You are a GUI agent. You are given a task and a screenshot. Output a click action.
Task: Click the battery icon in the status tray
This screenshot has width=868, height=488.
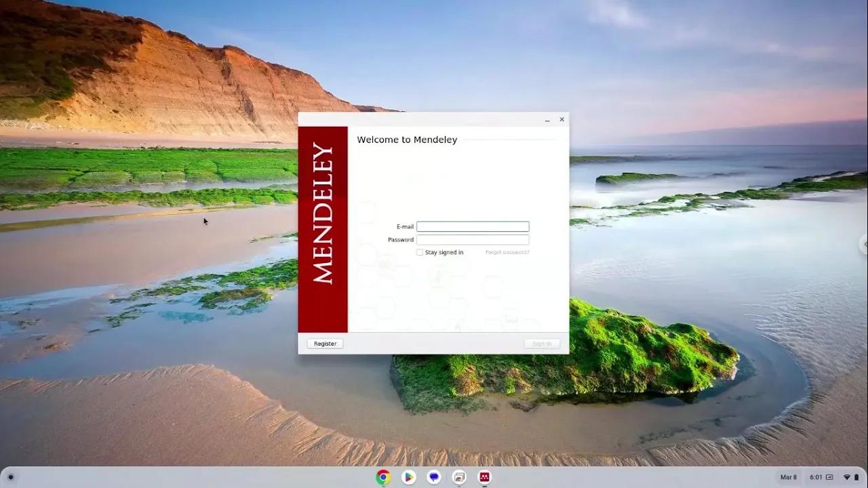(856, 477)
